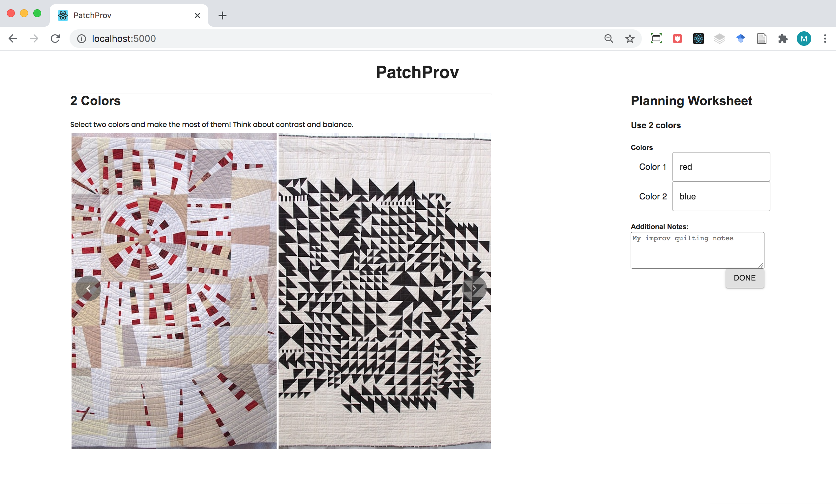Select the PatchProv browser tab
This screenshot has height=504, width=836.
[x=129, y=15]
